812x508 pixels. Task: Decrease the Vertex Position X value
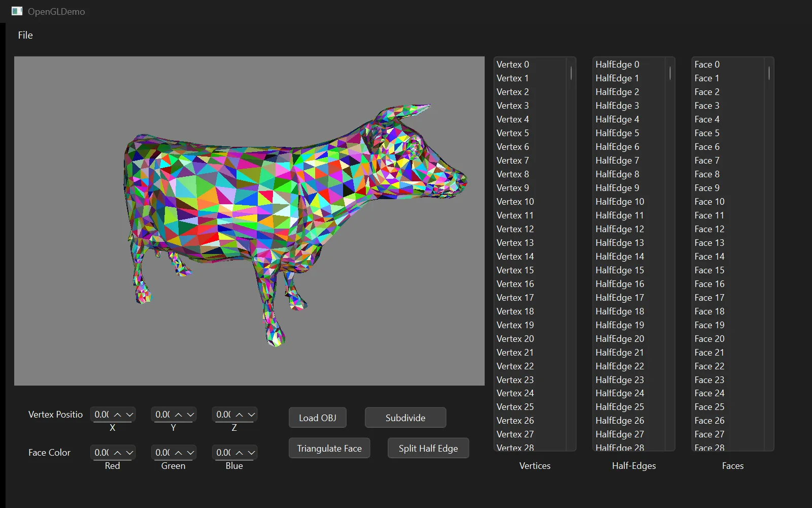[x=129, y=415]
